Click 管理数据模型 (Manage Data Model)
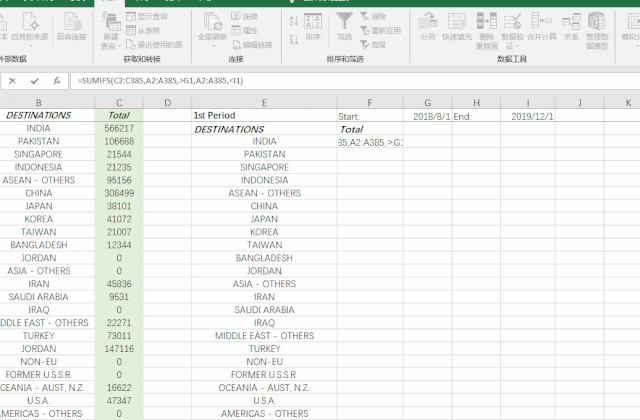Viewport: 640px width, 420px height. point(597,31)
